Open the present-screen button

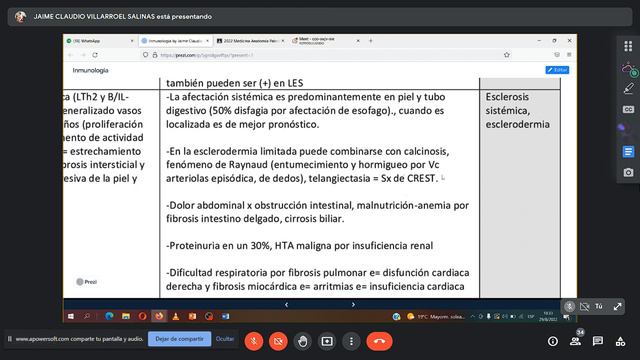[327, 341]
